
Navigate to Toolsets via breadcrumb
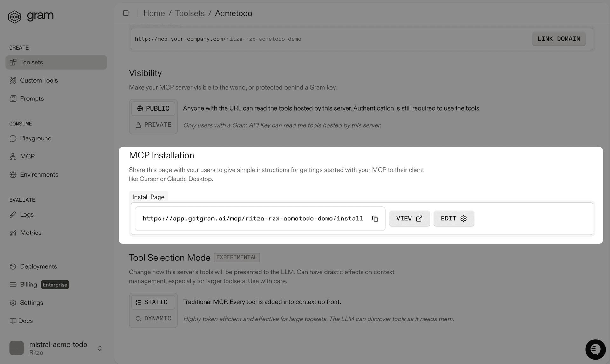click(x=190, y=13)
